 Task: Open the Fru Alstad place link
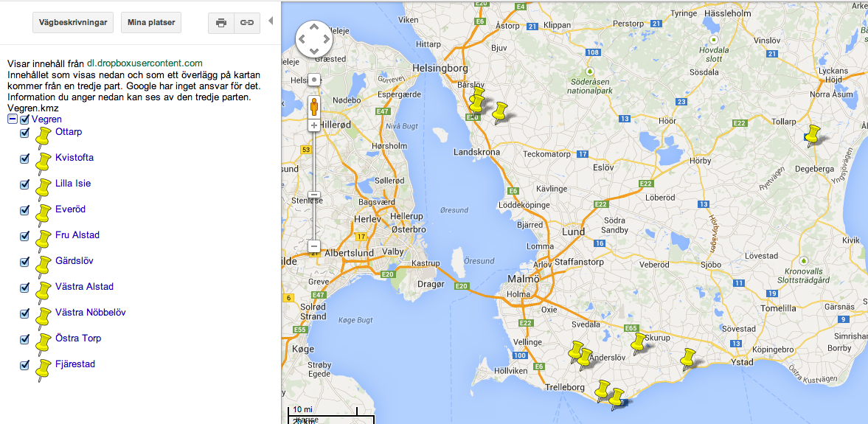77,235
